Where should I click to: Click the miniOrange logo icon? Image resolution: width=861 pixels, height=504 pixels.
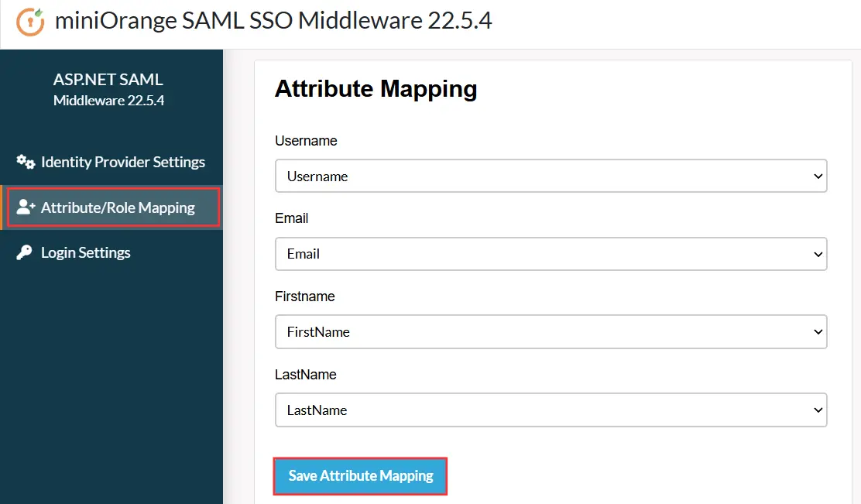coord(29,20)
